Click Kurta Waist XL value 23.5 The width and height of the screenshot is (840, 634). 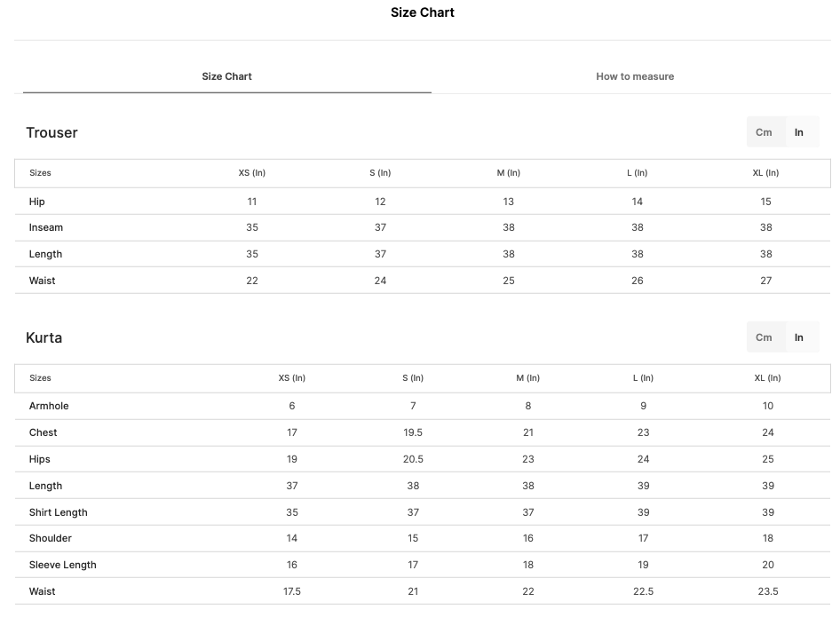768,591
